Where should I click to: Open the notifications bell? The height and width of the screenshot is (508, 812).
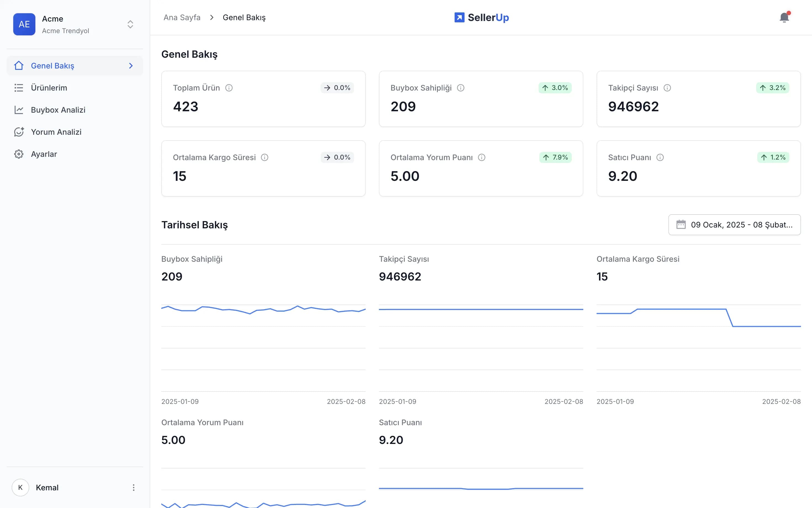click(x=784, y=17)
